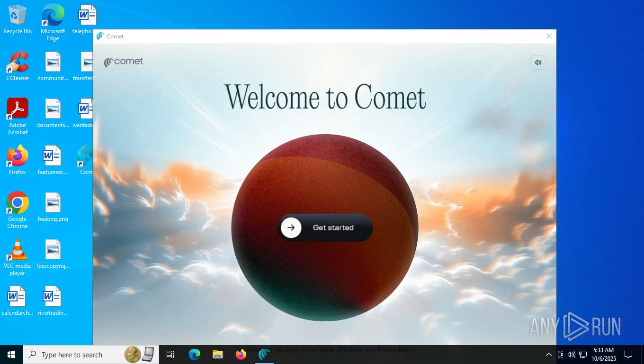The image size is (644, 364).
Task: Expand the hidden system tray icons
Action: 549,355
